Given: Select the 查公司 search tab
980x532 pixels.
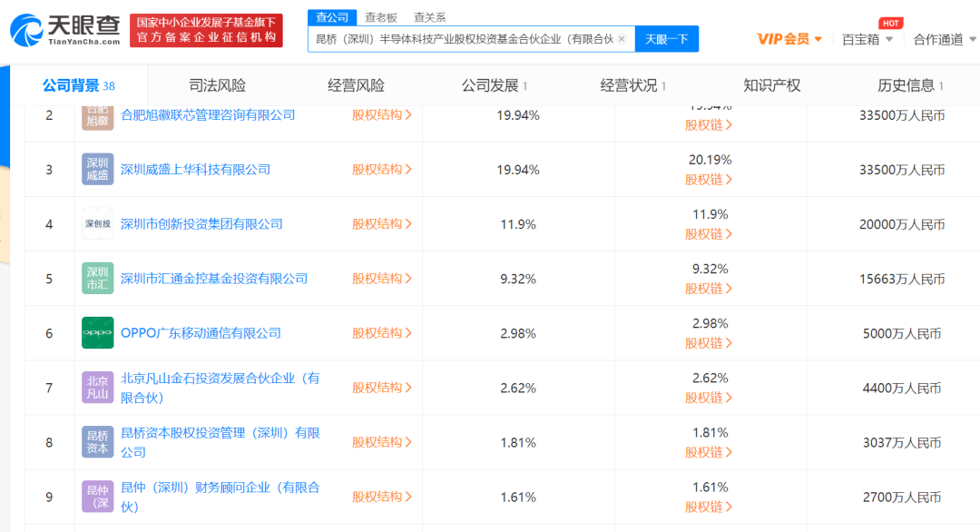Looking at the screenshot, I should point(332,17).
